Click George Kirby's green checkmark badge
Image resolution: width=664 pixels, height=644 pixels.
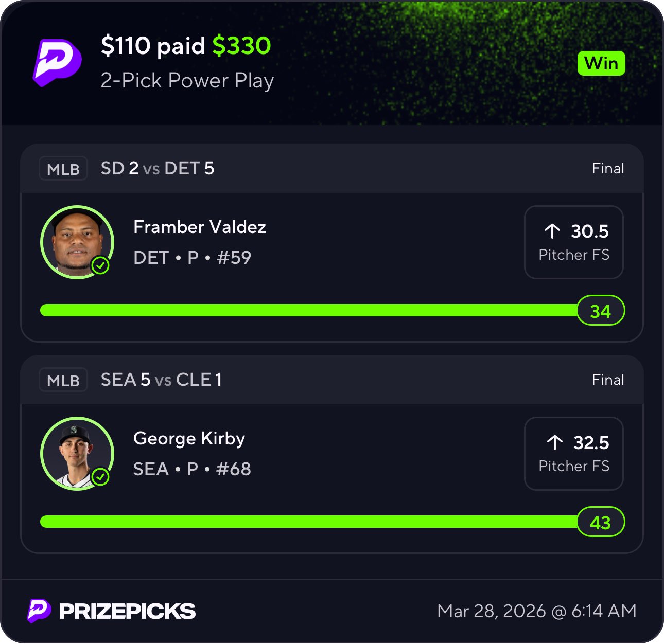point(100,477)
